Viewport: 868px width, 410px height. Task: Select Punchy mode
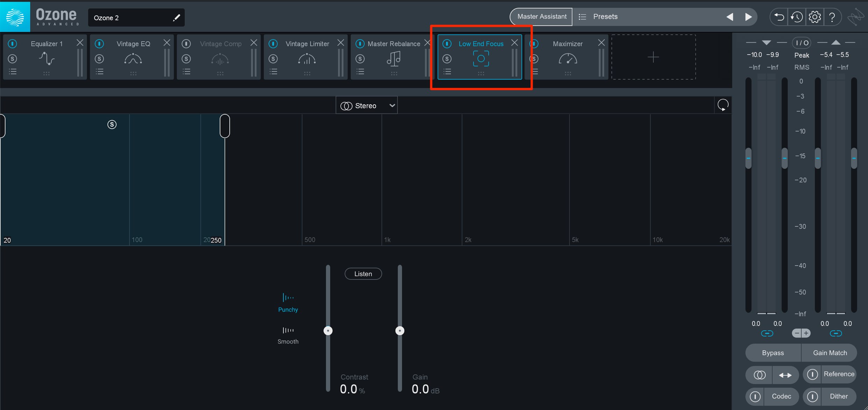point(288,303)
